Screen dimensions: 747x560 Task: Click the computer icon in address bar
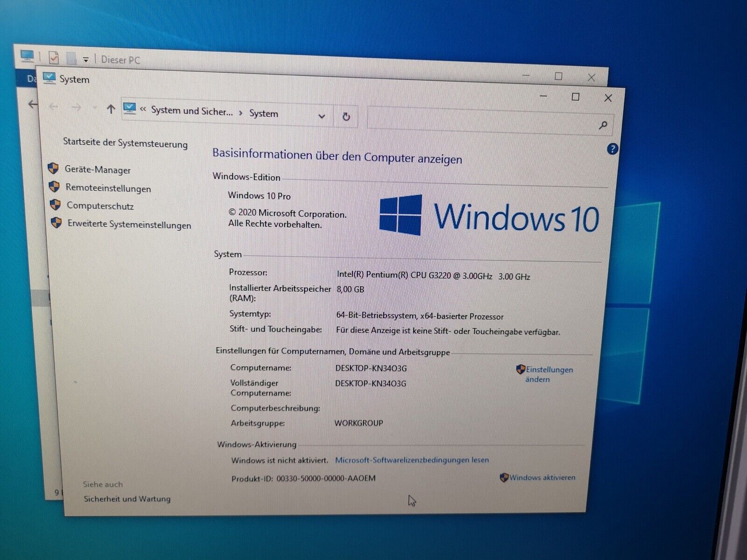pos(129,109)
